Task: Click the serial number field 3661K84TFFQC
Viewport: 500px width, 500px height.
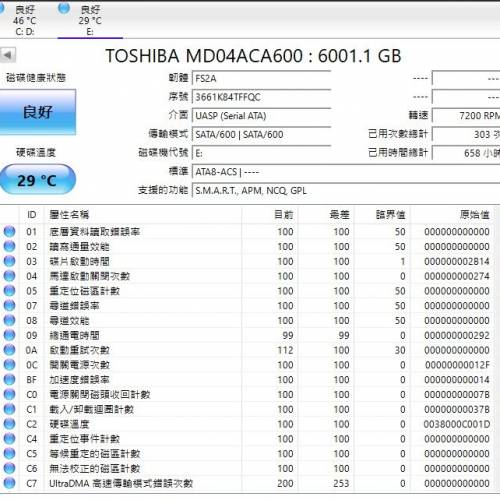Action: [261, 97]
